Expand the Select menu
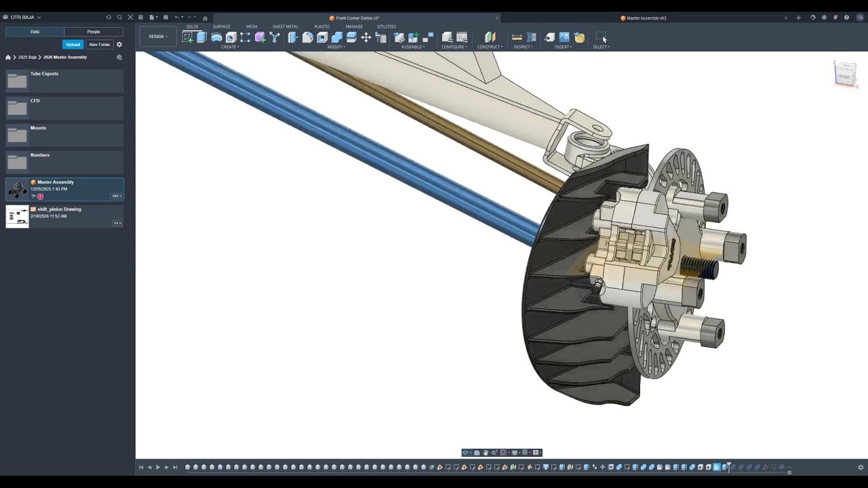Viewport: 868px width, 488px height. (x=601, y=47)
